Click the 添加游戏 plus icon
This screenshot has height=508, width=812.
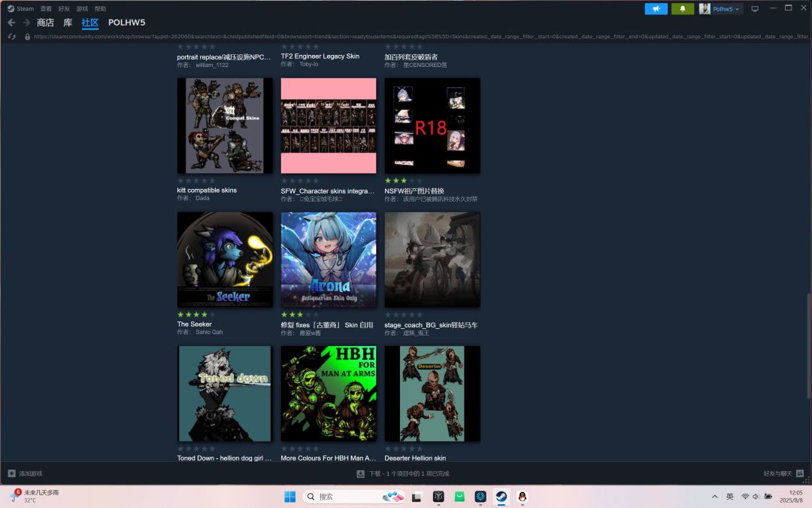tap(11, 473)
